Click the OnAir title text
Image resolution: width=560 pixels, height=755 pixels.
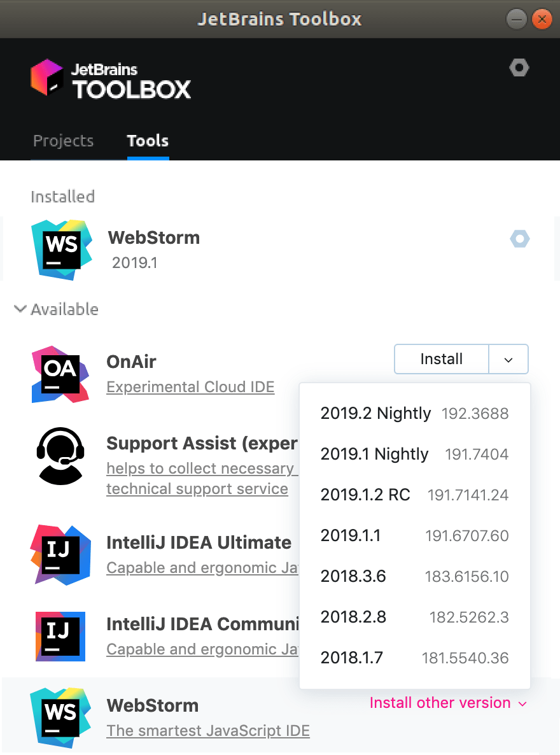tap(131, 362)
